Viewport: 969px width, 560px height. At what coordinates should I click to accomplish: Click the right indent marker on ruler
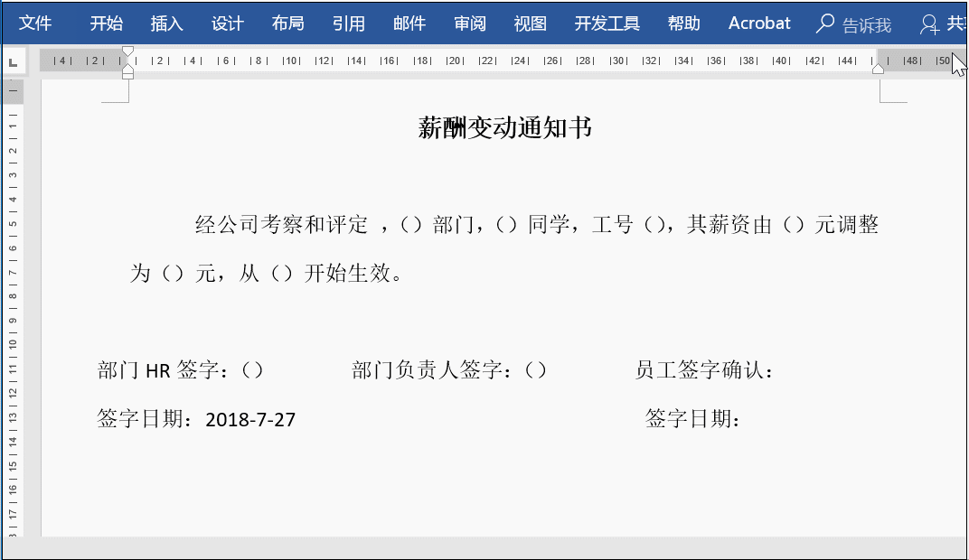click(x=878, y=70)
